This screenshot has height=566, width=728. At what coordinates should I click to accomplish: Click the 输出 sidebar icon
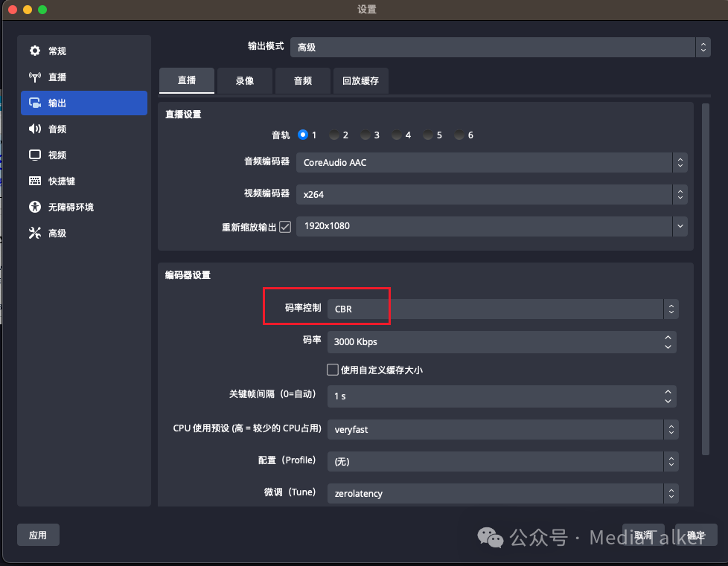tap(52, 103)
